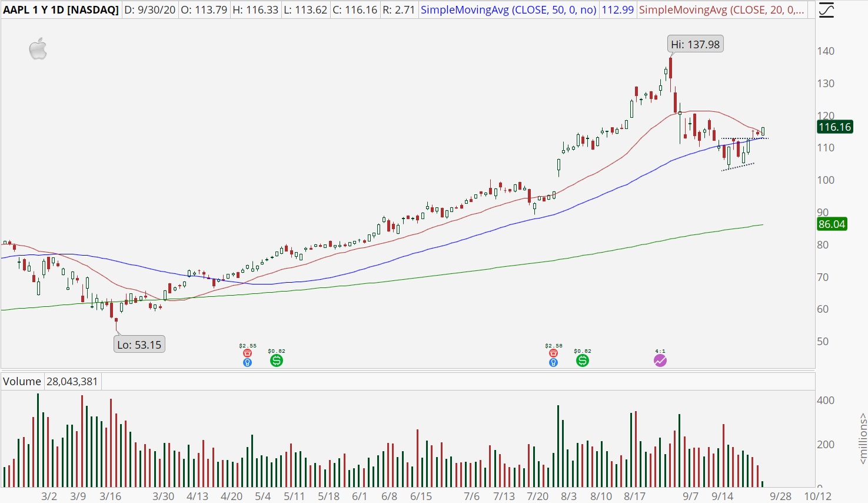Click the 6/1 date axis label
The height and width of the screenshot is (503, 868).
(x=360, y=496)
